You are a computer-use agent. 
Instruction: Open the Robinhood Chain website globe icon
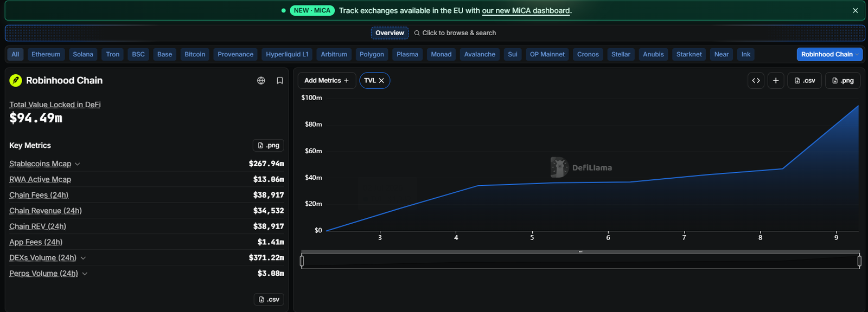261,81
